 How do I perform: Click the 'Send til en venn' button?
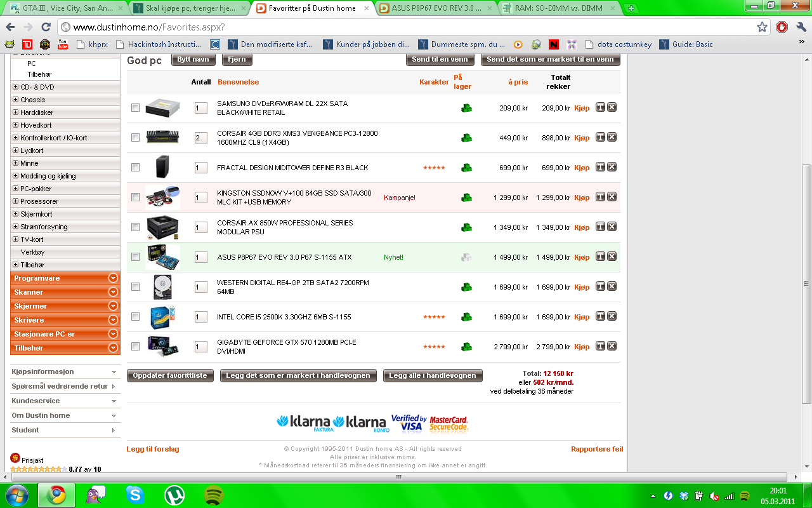[x=440, y=59]
